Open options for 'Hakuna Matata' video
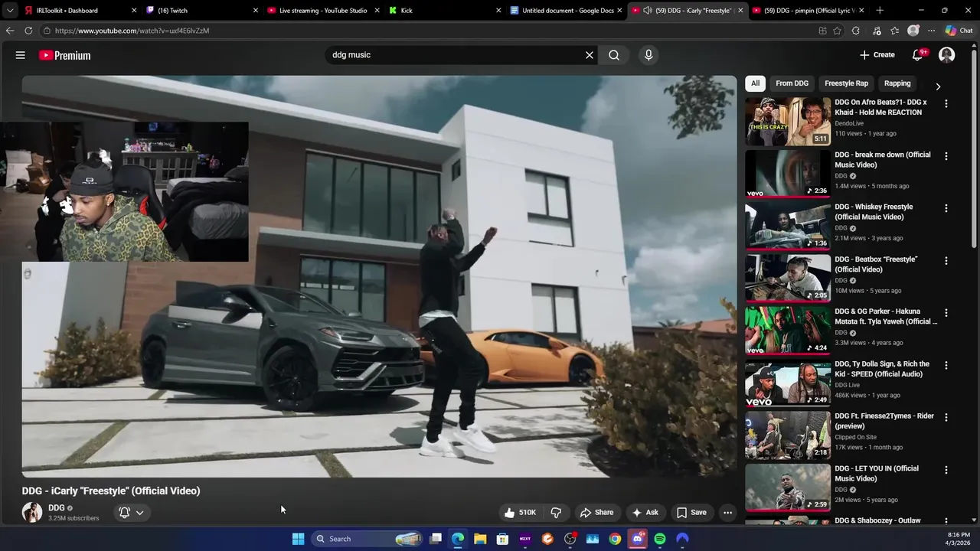This screenshot has width=980, height=551. pos(946,313)
